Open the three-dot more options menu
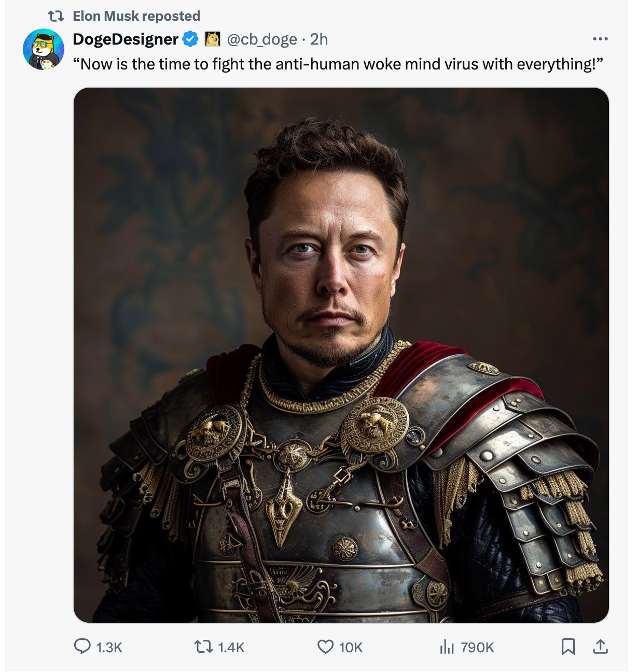 click(600, 39)
